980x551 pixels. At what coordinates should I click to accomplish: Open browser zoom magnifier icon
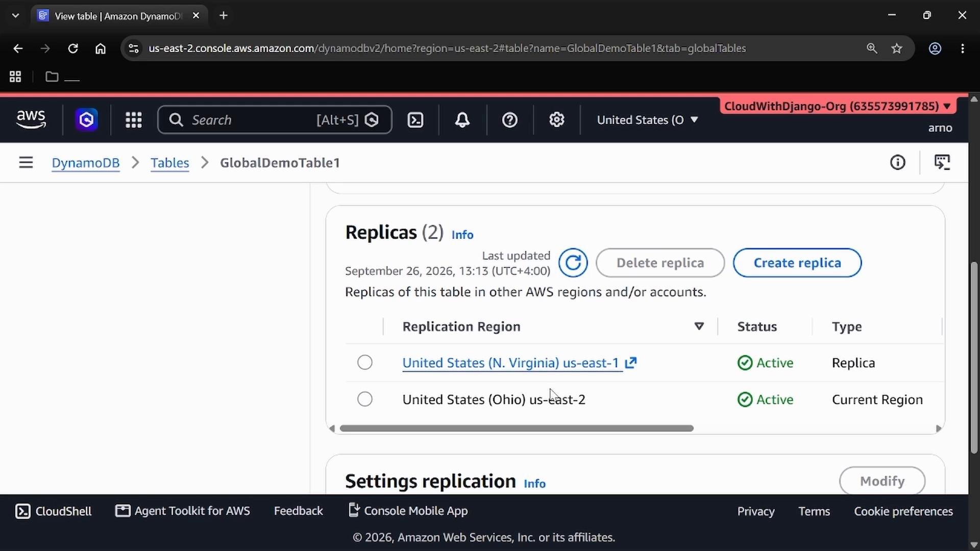click(872, 48)
